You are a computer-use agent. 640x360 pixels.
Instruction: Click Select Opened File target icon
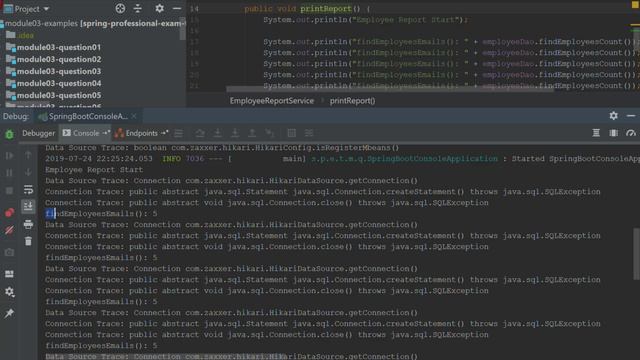pyautogui.click(x=120, y=8)
